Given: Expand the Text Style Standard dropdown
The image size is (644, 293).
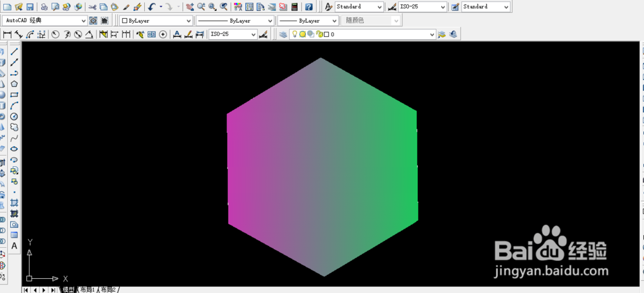Looking at the screenshot, I should (x=379, y=7).
